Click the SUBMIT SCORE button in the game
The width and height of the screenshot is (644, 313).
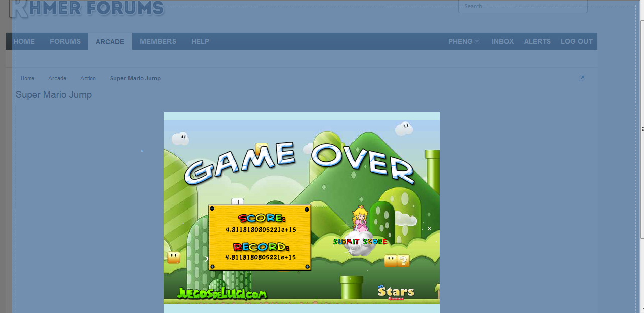point(360,242)
